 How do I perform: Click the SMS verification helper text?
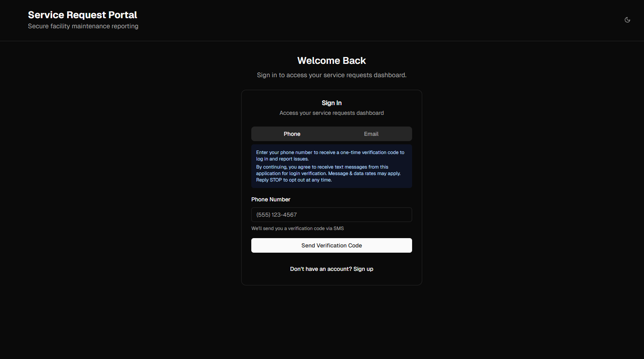297,228
